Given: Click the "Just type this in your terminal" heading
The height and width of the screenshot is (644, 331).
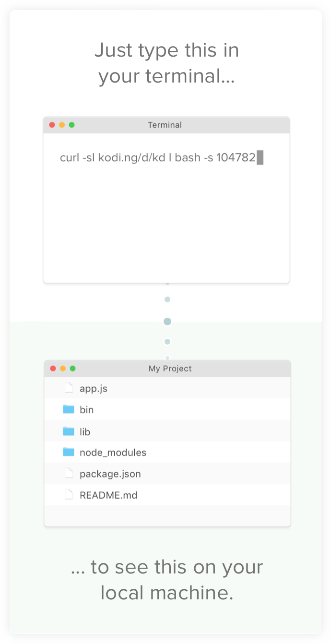Looking at the screenshot, I should coord(166,63).
